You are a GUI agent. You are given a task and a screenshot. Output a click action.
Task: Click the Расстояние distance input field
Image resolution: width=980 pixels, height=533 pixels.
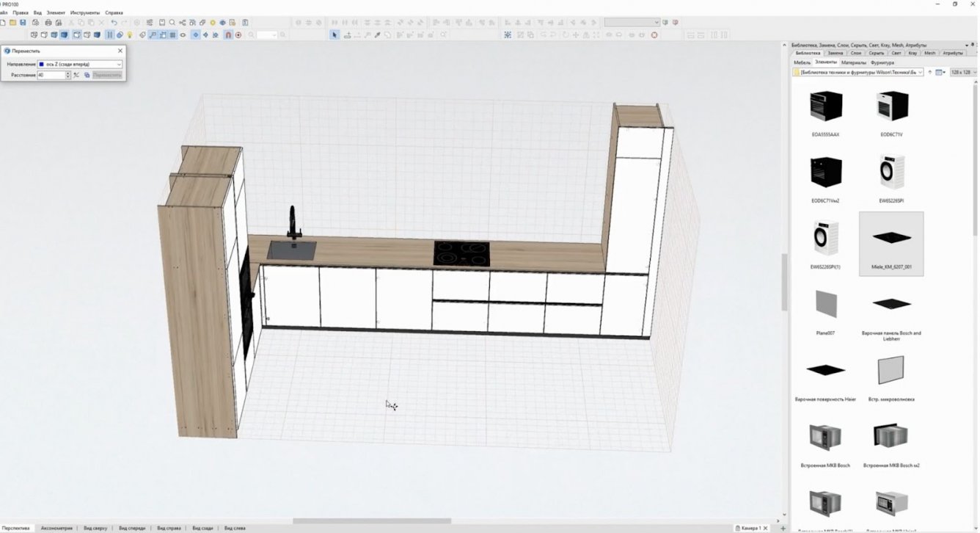pos(51,75)
